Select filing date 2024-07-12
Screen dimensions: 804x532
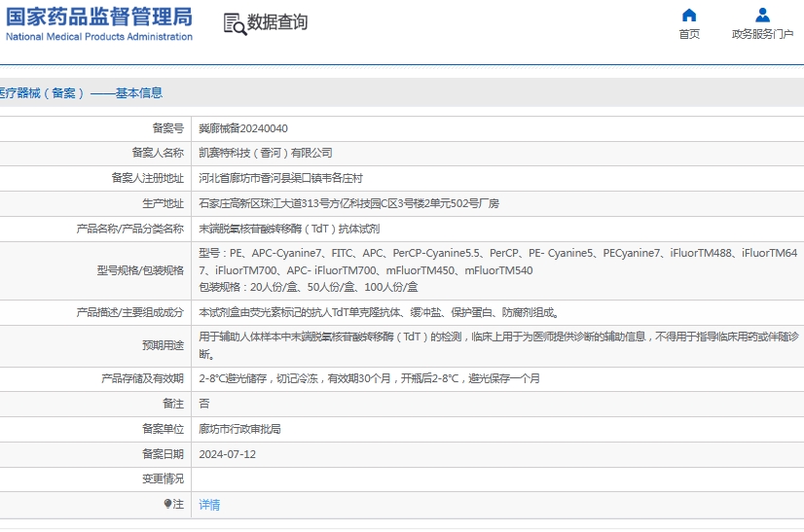227,454
